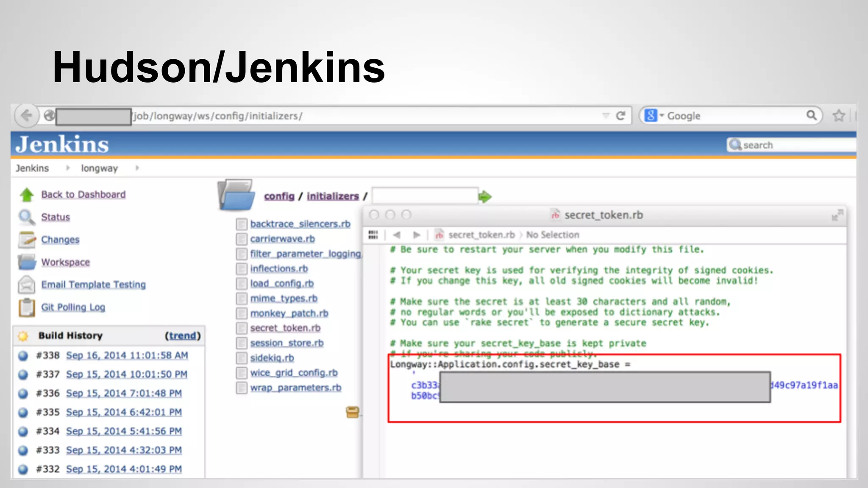Click the file icon beside sidekiq.rb

[x=242, y=358]
